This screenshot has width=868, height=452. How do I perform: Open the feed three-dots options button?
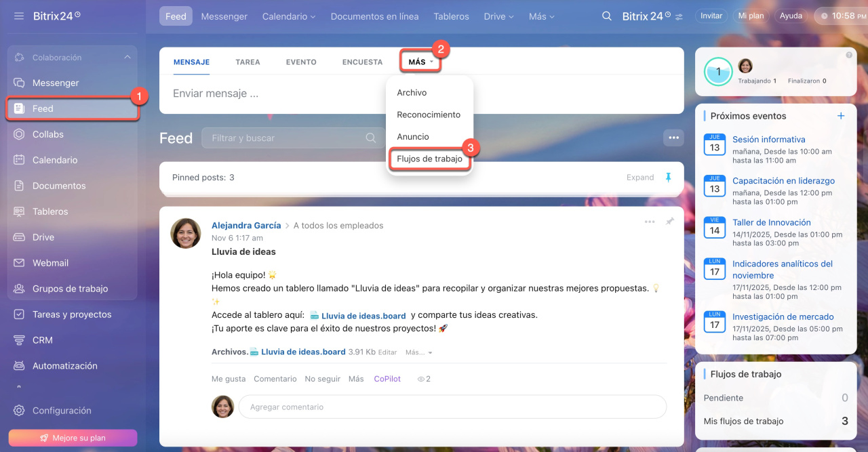pyautogui.click(x=673, y=138)
